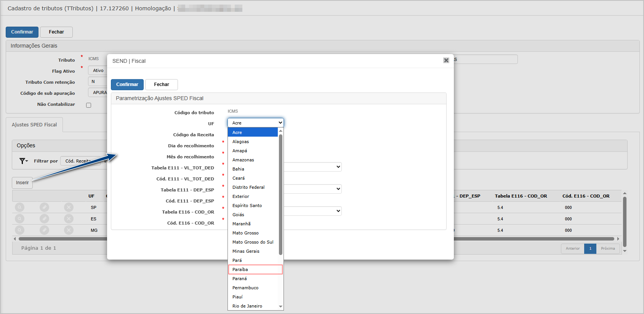The width and height of the screenshot is (644, 314).
Task: Click the edit pencil icon for ES row
Action: pos(44,219)
